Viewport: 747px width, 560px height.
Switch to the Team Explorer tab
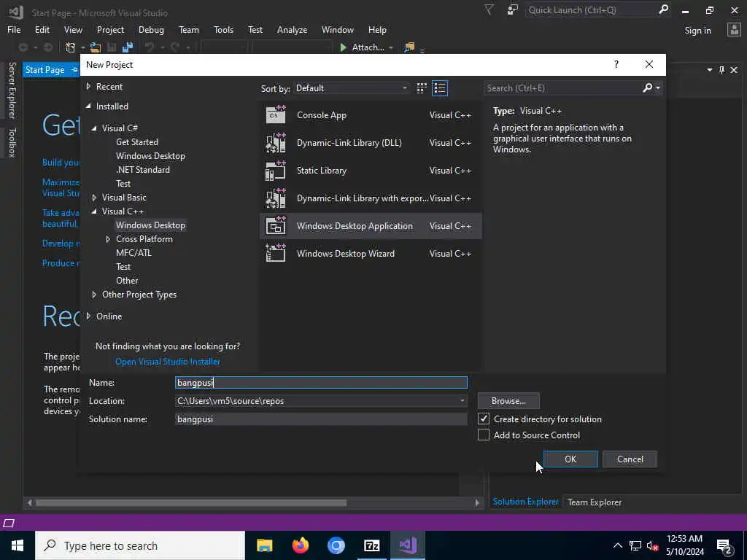coord(595,502)
